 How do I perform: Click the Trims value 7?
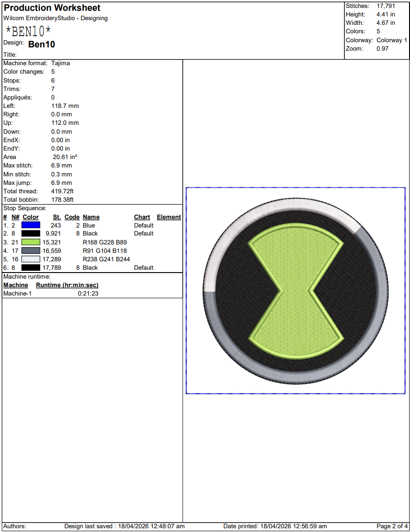click(53, 89)
